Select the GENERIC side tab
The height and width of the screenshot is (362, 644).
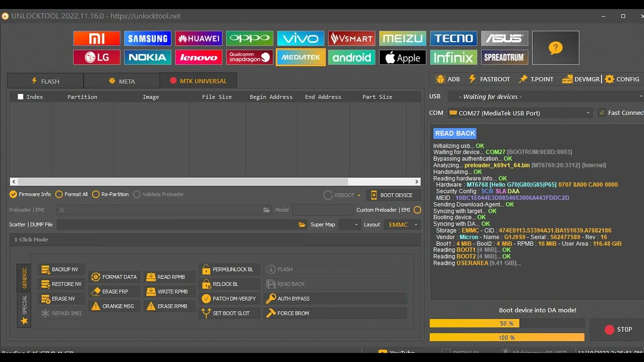coord(24,278)
